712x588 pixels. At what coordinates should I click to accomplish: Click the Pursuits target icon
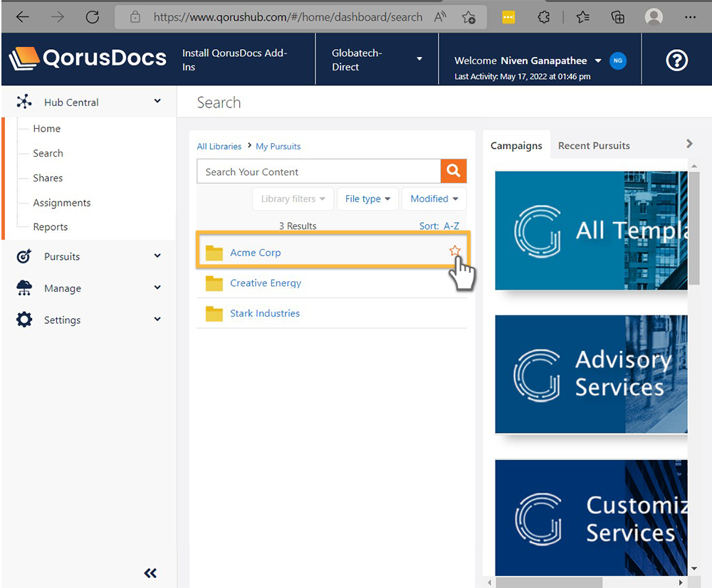(x=23, y=256)
